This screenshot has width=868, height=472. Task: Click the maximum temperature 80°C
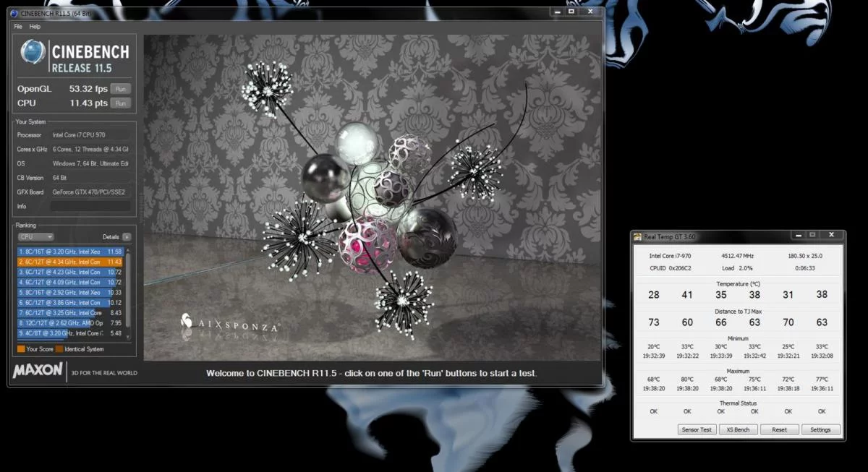click(x=687, y=379)
